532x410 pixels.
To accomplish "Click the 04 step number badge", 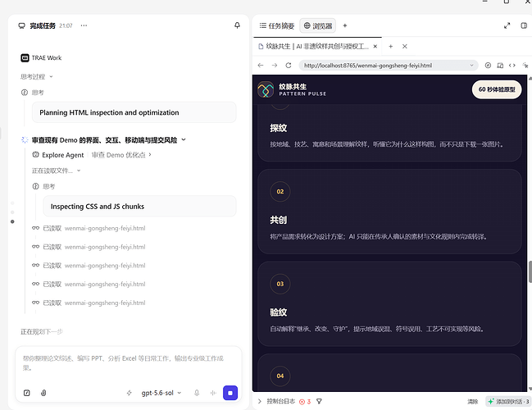I will pyautogui.click(x=280, y=376).
